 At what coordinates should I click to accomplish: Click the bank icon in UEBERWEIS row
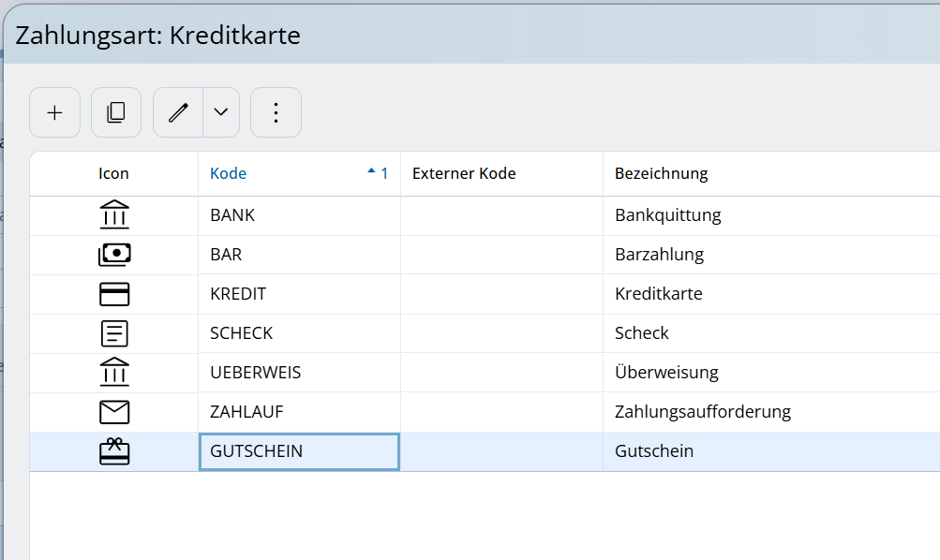(x=114, y=373)
